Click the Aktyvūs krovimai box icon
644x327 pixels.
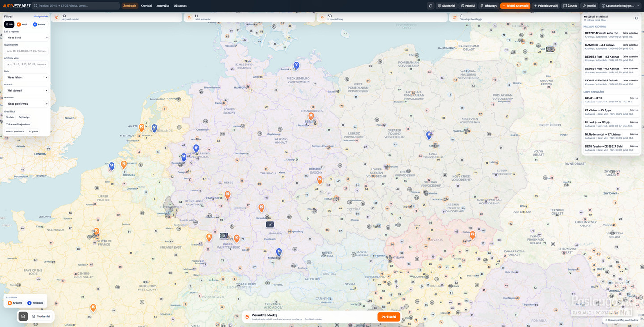[57, 17]
